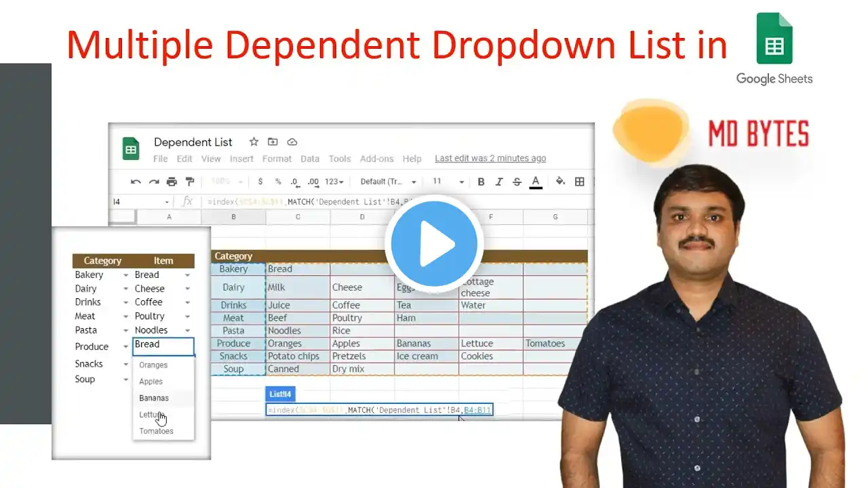
Task: Toggle strikethrough formatting
Action: 517,182
